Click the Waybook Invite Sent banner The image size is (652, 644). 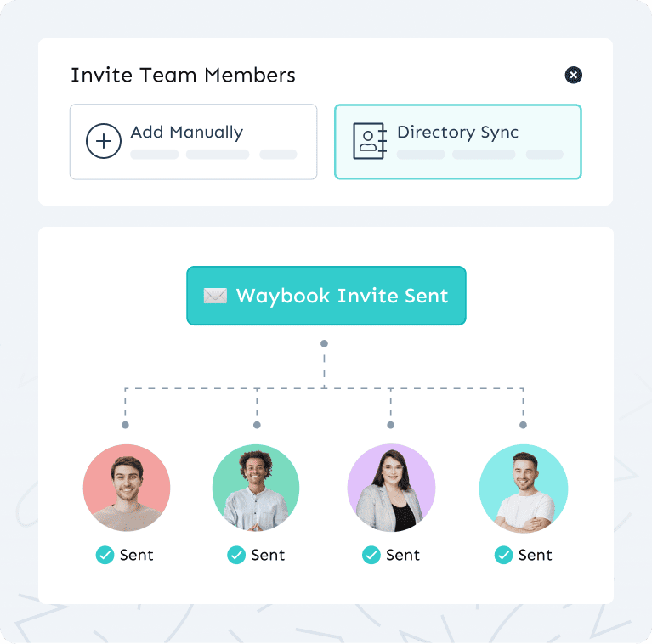click(x=326, y=296)
